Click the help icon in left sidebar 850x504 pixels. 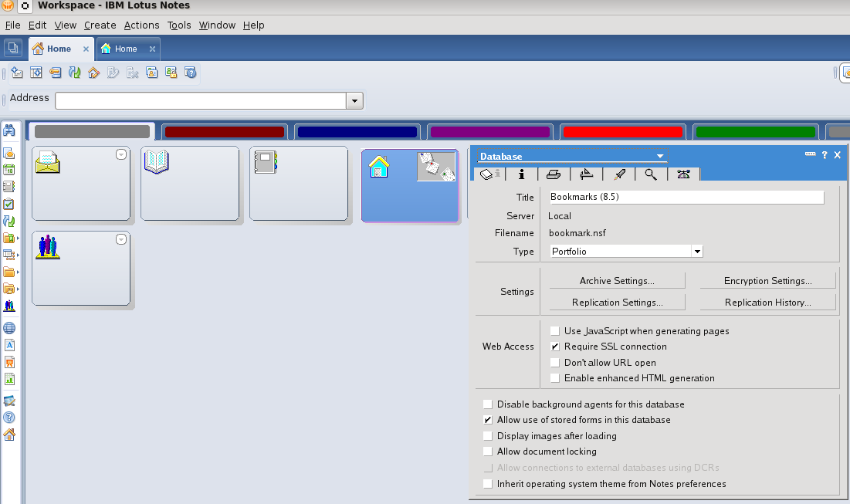[9, 418]
